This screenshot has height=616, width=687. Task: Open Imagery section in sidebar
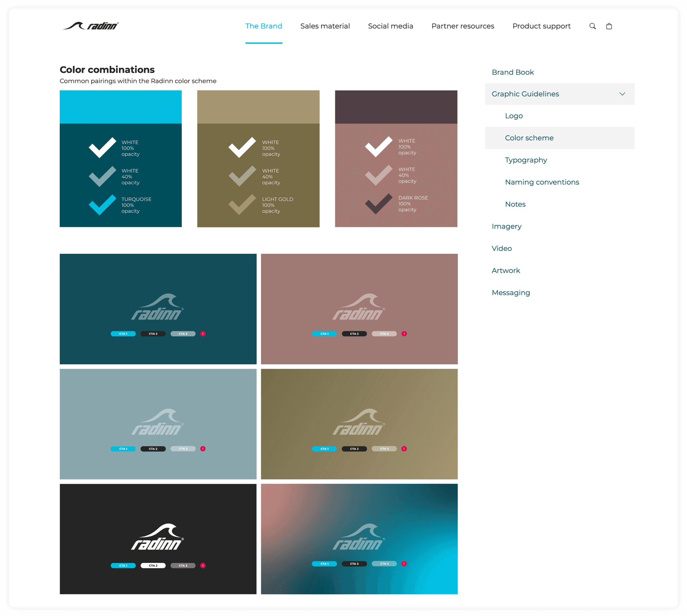[506, 226]
